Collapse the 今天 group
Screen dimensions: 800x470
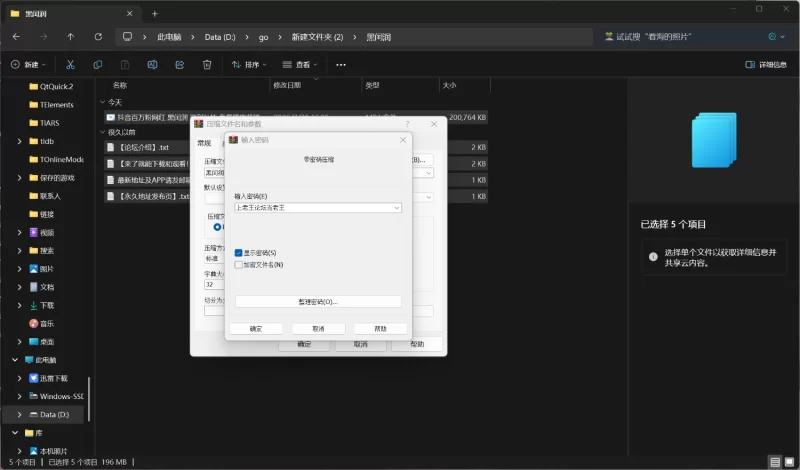103,103
